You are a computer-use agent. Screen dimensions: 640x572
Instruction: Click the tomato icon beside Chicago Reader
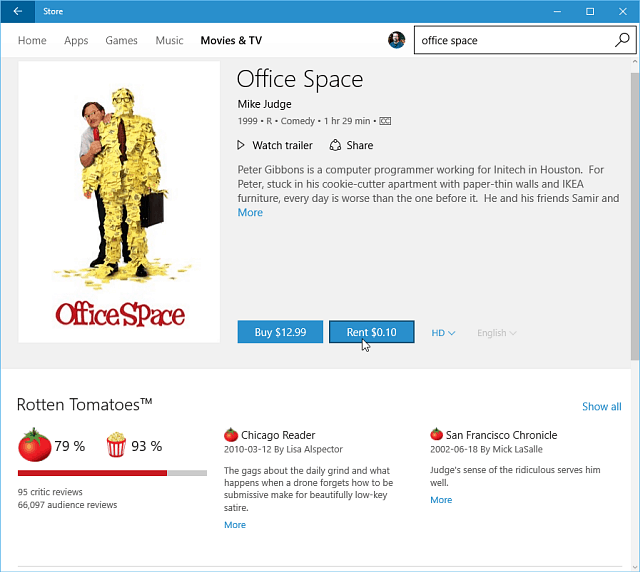(231, 434)
